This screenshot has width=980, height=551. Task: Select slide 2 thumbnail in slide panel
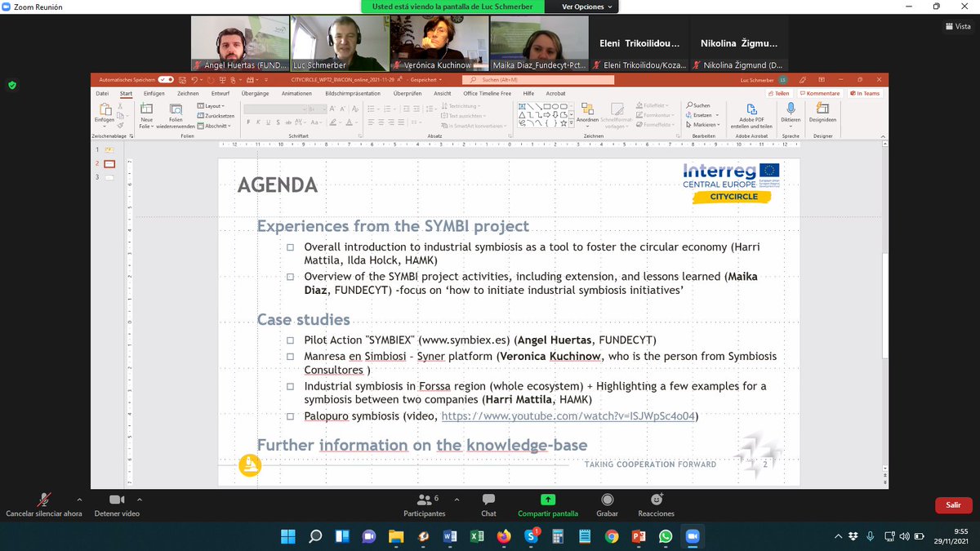click(110, 164)
